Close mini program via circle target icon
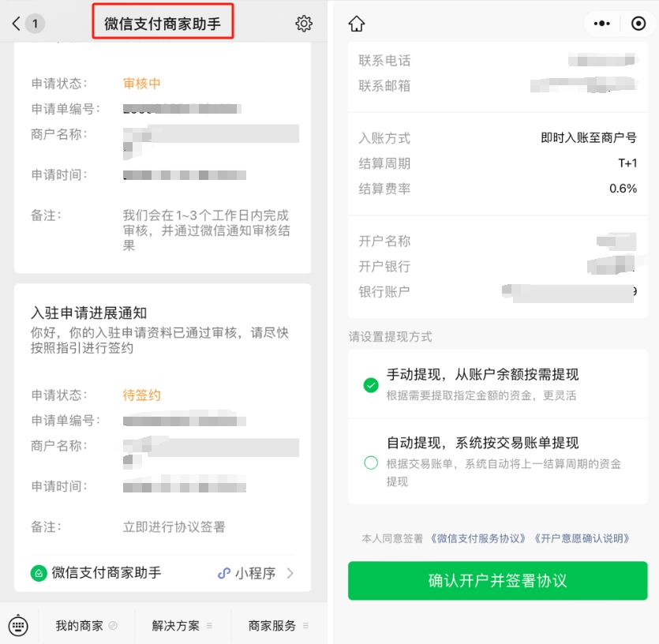Screen dimensions: 659x644 pos(638,24)
